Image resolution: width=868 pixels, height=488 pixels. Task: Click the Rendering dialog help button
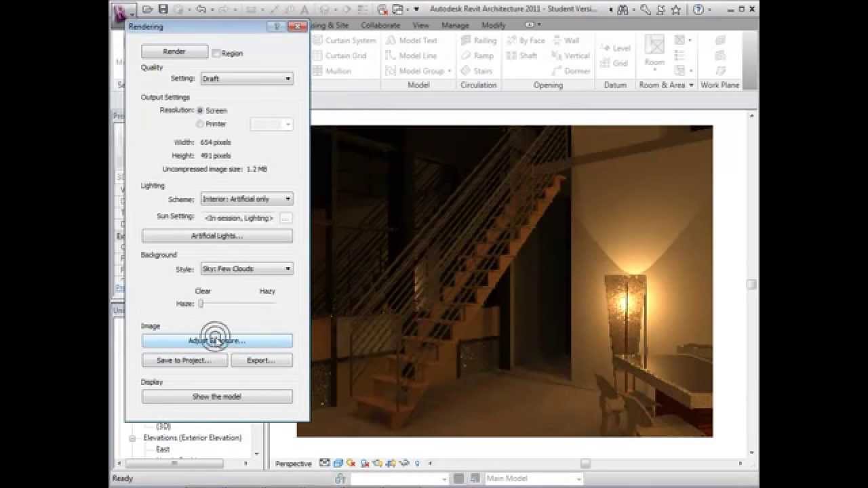coord(276,26)
